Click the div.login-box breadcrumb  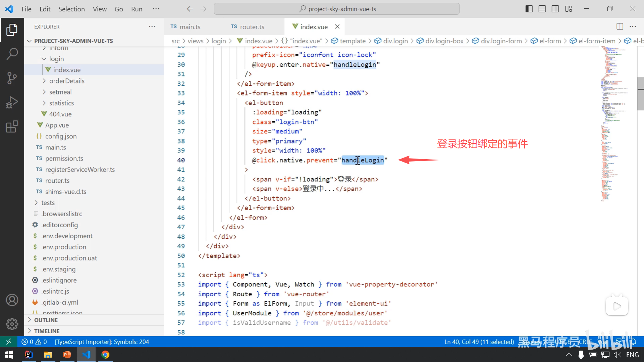point(444,41)
